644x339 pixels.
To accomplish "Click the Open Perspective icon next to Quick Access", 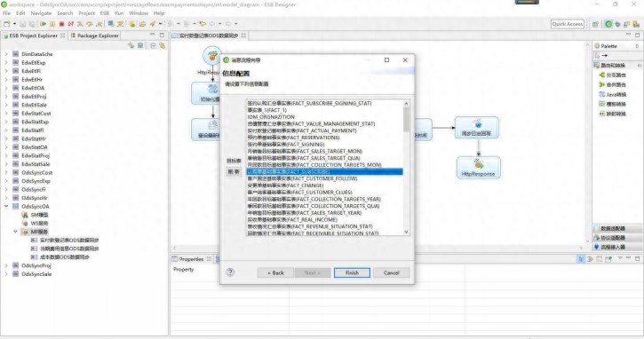I will pyautogui.click(x=595, y=24).
